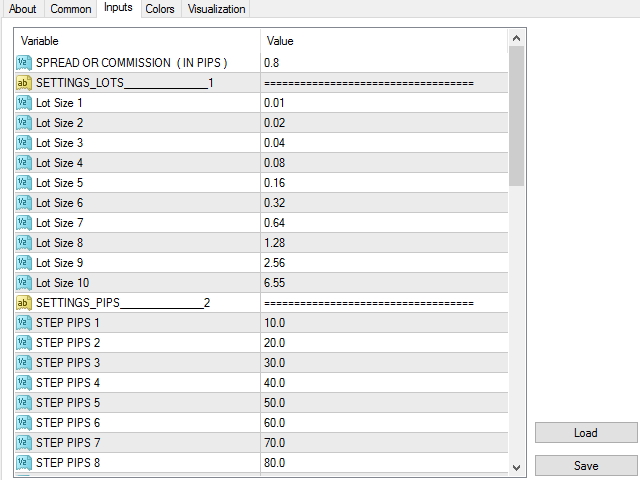The height and width of the screenshot is (480, 640).
Task: Select the STEP PIPS 2 value 20.0
Action: (274, 343)
